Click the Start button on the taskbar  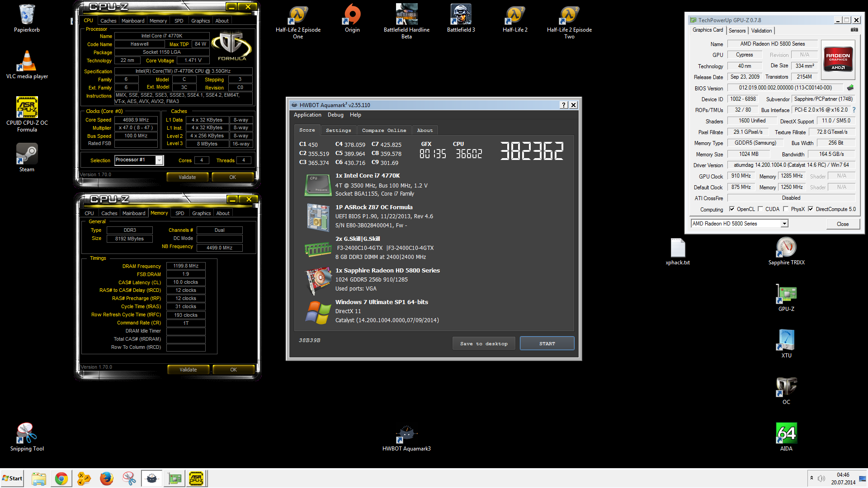[12, 479]
